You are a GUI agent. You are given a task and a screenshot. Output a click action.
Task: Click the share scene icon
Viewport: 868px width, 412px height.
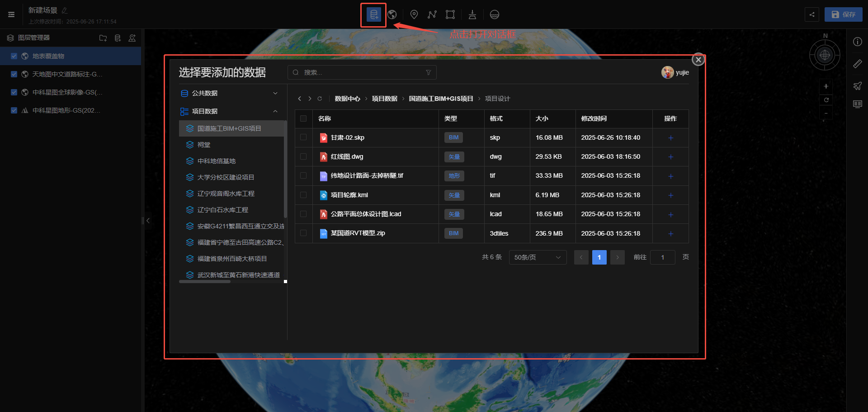click(x=812, y=14)
